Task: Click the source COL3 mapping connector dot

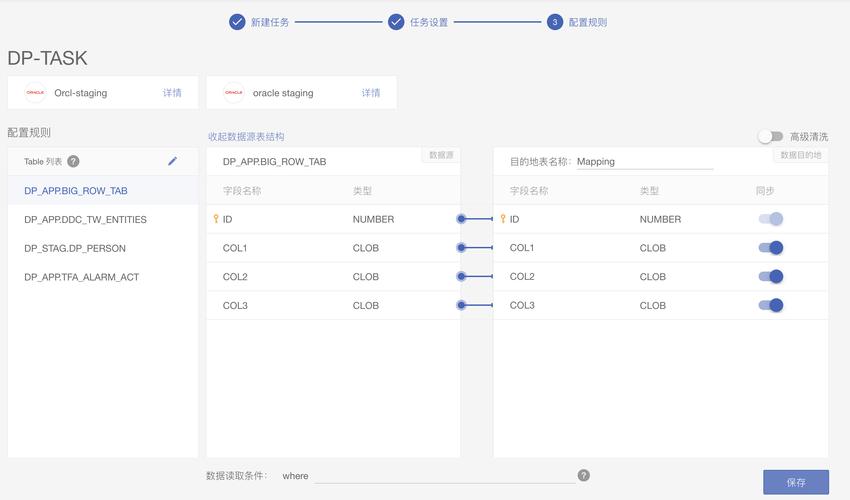Action: [x=461, y=305]
